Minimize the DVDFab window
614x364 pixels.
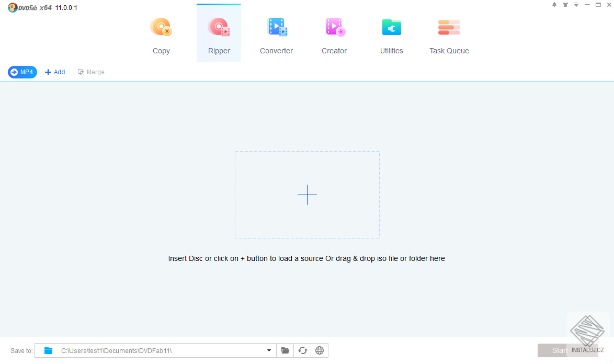587,5
